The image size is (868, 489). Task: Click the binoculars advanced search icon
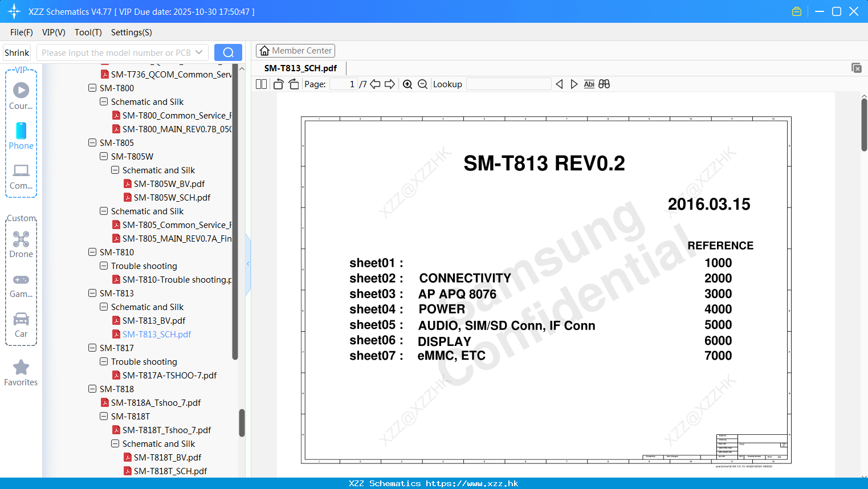pyautogui.click(x=604, y=84)
